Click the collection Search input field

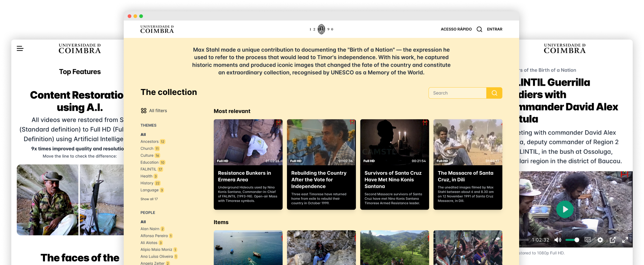click(457, 93)
